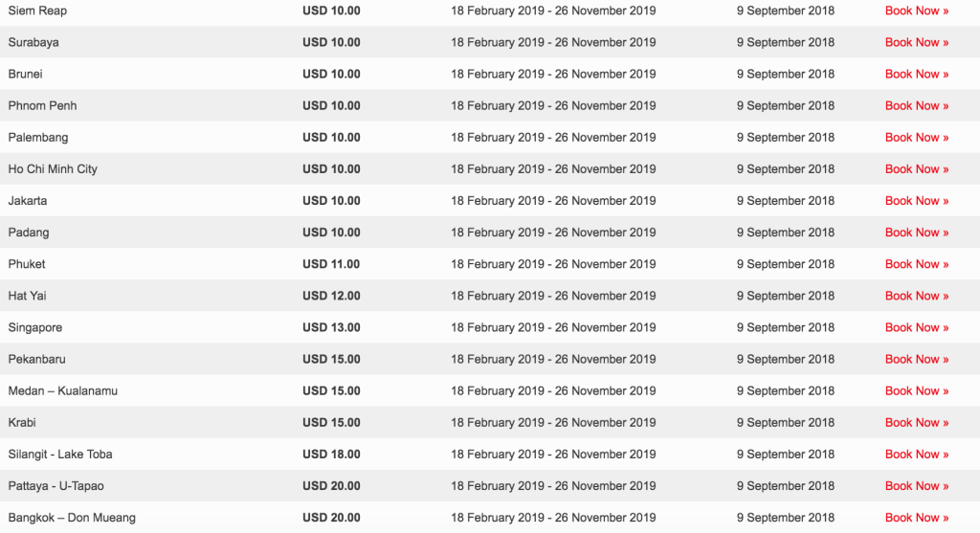
Task: Select Book Now for Hat Yai
Action: click(916, 296)
